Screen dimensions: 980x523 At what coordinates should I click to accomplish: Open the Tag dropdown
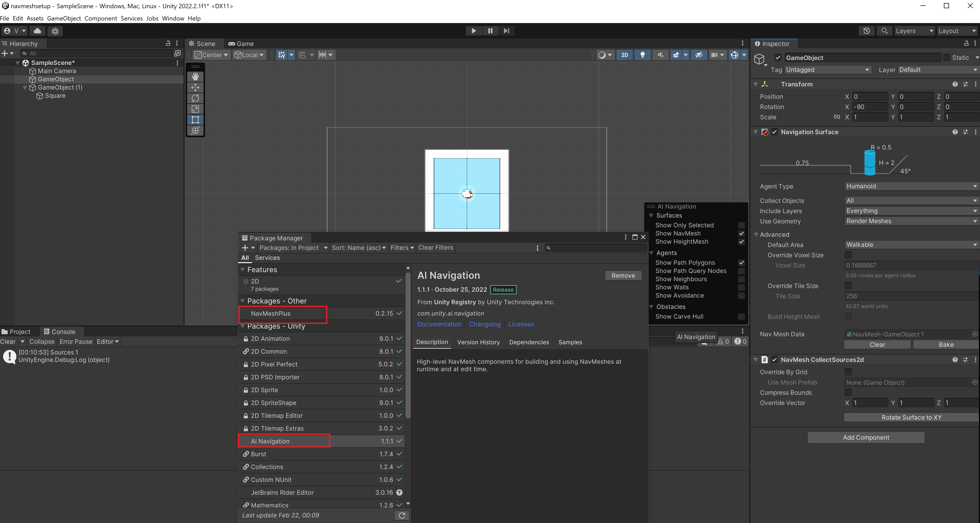pyautogui.click(x=828, y=70)
